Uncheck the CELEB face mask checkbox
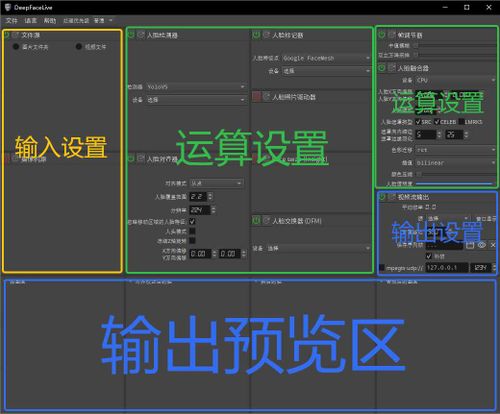 coord(437,122)
